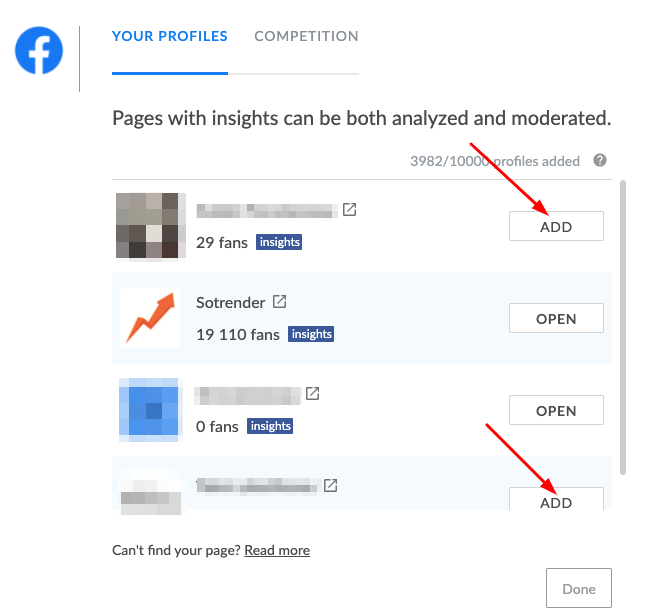663x612 pixels.
Task: Click insights badge on the 0 fans profile
Action: pyautogui.click(x=270, y=426)
